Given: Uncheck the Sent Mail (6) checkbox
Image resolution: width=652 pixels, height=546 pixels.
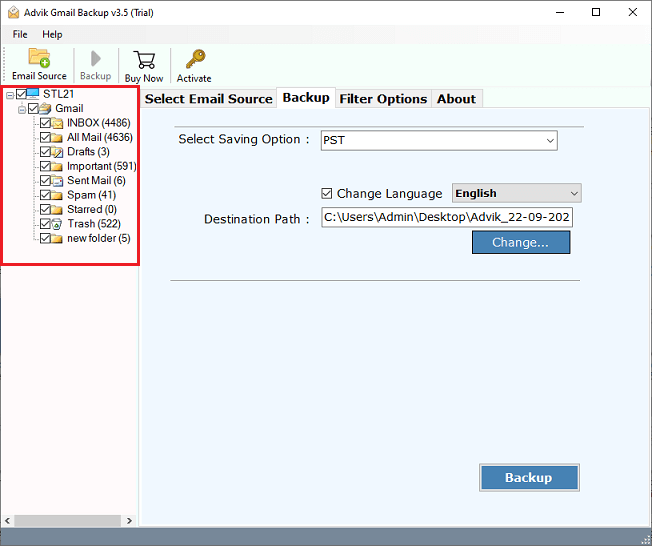Looking at the screenshot, I should (45, 180).
